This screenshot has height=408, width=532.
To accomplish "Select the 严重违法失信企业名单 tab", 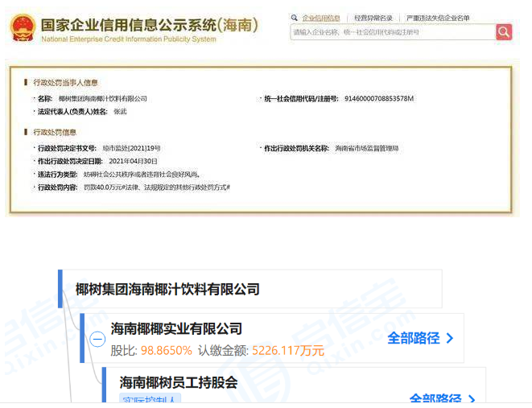I will click(x=438, y=18).
